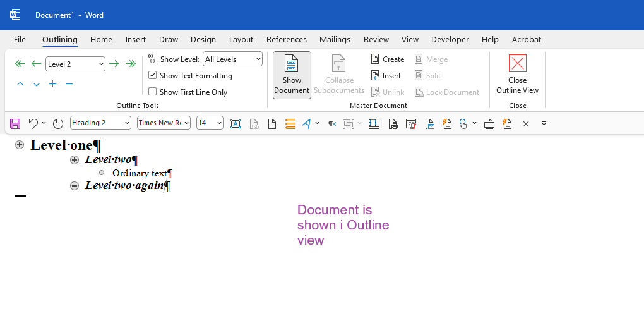This screenshot has width=644, height=318.
Task: Click the Show Document button
Action: point(292,75)
